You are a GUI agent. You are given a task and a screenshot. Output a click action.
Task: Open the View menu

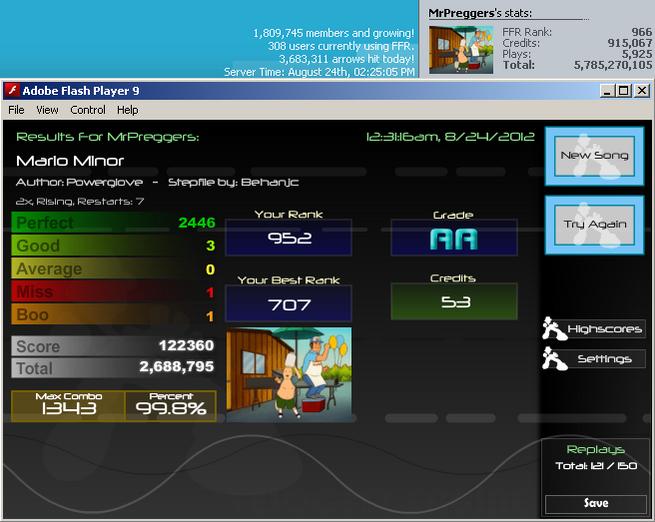click(x=47, y=110)
